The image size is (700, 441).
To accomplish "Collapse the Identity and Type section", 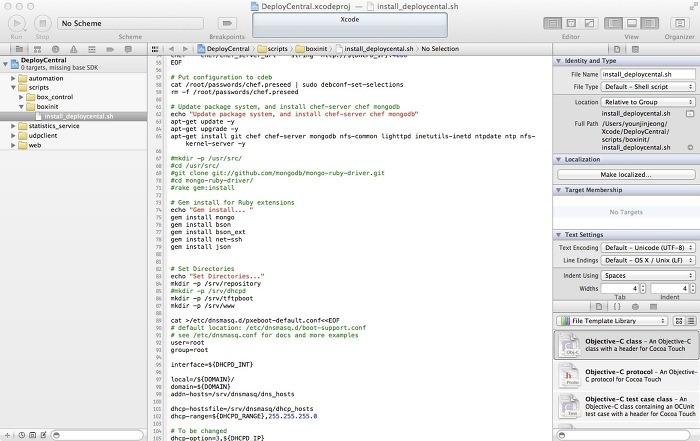I will 558,61.
